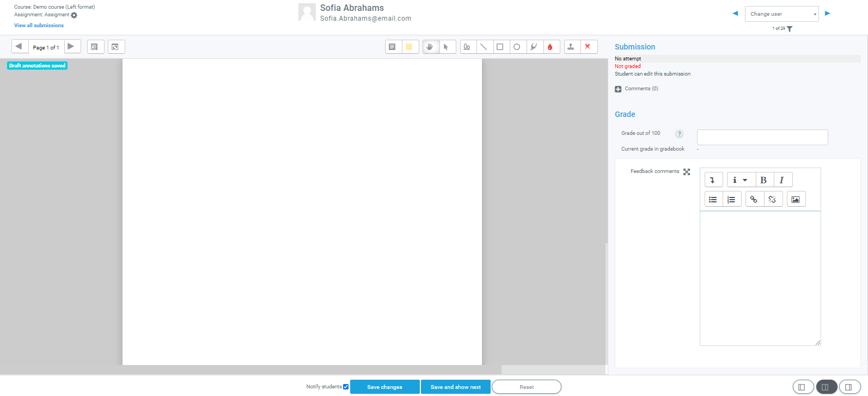Expand the Comments (0) section
Image resolution: width=868 pixels, height=396 pixels.
(x=618, y=89)
